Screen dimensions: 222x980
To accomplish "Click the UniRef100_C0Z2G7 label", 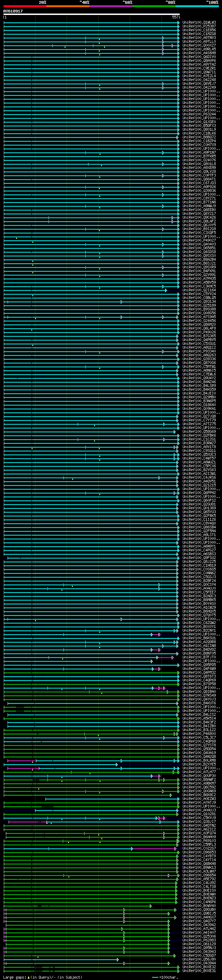I will (199, 848).
